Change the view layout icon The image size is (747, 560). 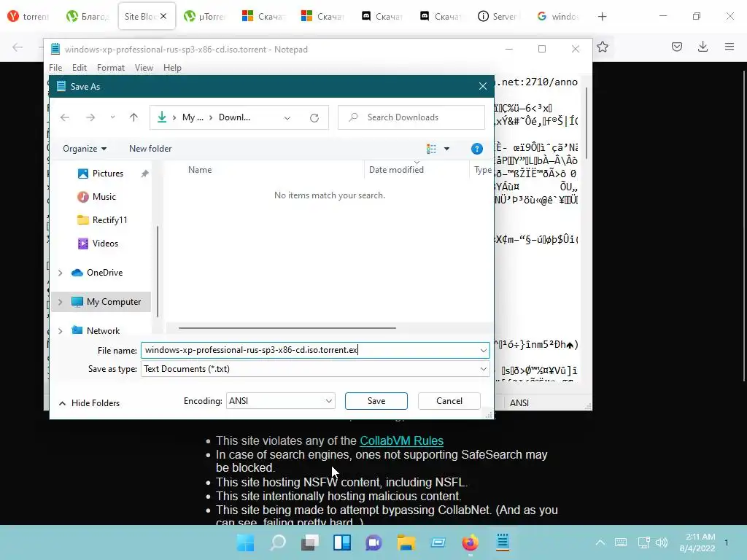[431, 149]
